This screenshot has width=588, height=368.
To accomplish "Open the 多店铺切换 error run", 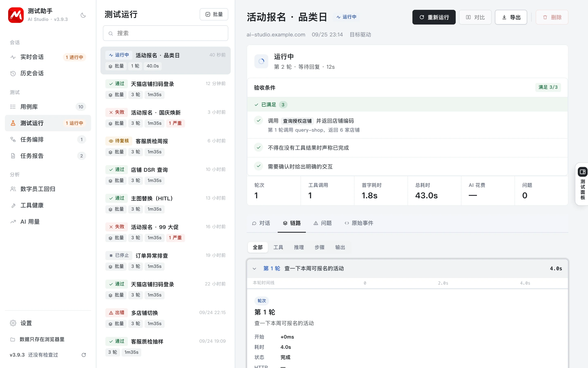I will pos(165,318).
